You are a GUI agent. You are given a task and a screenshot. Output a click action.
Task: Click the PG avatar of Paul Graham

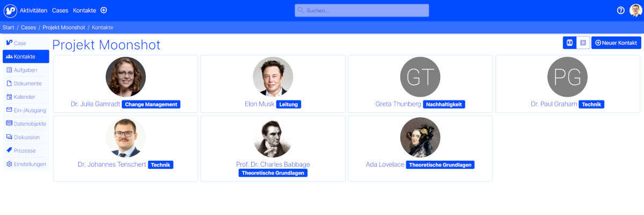click(568, 77)
